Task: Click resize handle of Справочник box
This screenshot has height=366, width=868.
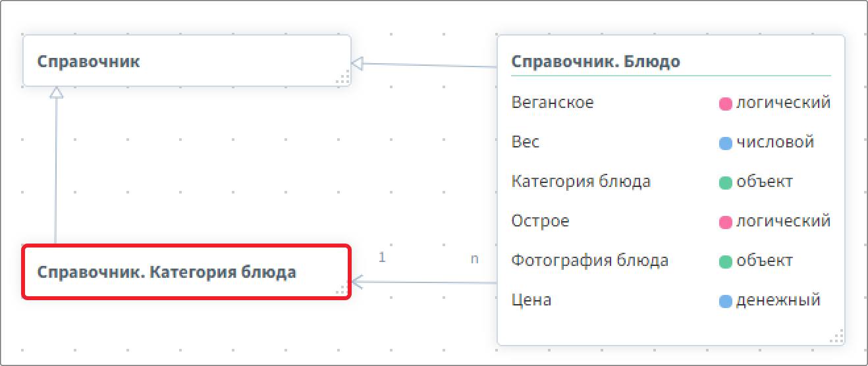Action: 342,78
